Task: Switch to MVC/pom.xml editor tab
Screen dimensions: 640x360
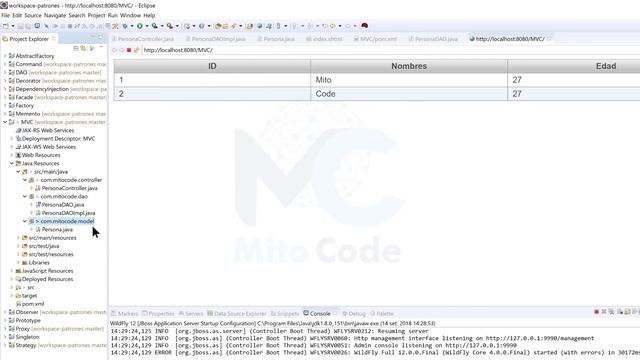Action: [x=375, y=39]
